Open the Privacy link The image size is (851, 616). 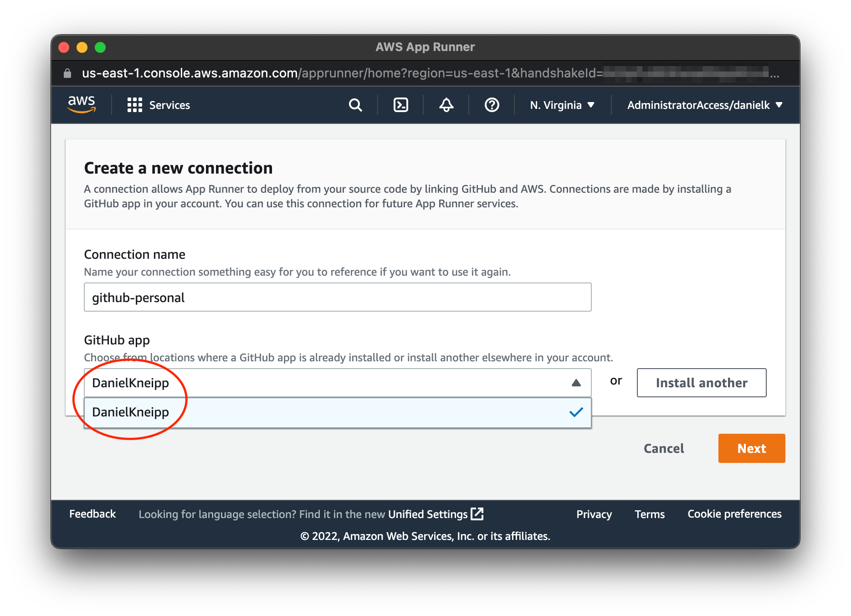pyautogui.click(x=594, y=514)
